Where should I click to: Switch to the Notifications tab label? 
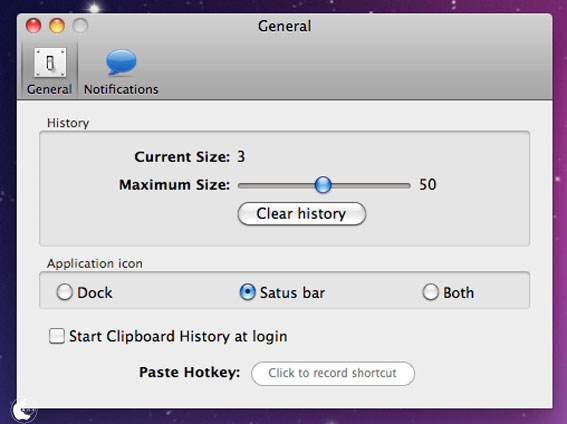121,89
